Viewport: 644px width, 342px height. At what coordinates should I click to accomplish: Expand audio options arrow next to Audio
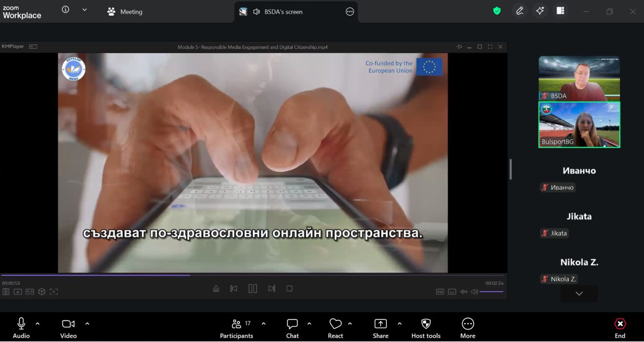click(38, 323)
